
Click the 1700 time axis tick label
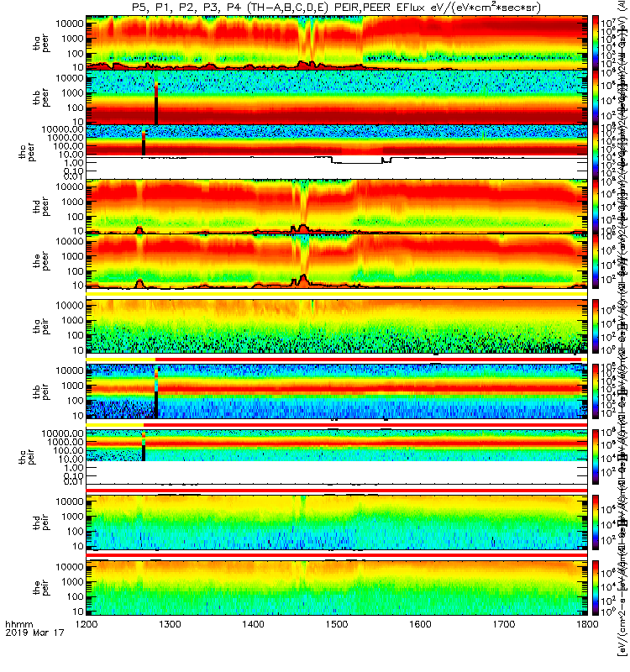503,624
